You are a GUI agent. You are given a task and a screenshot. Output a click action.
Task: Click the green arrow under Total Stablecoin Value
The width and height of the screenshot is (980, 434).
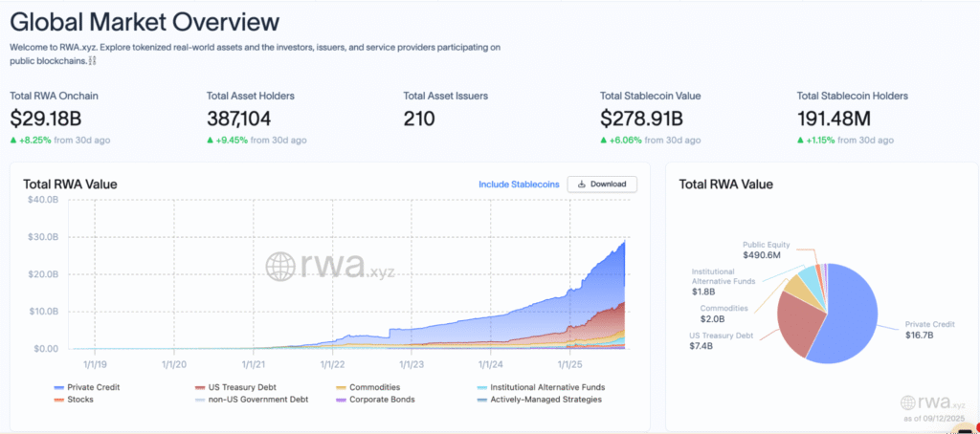pos(604,141)
